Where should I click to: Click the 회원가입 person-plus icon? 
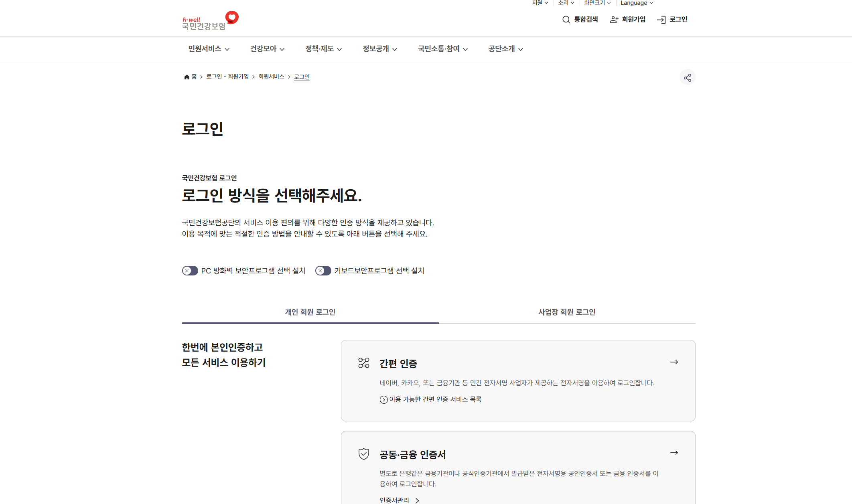click(614, 20)
